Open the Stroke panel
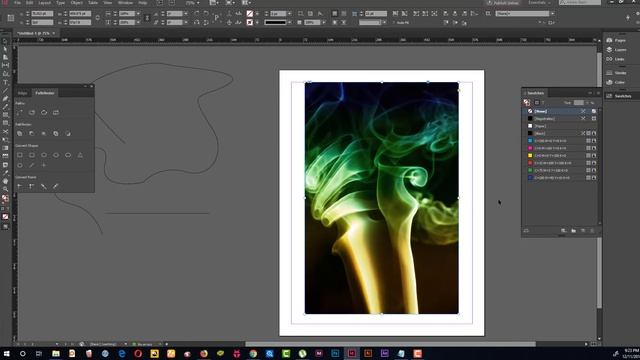This screenshot has width=640, height=360. (617, 72)
